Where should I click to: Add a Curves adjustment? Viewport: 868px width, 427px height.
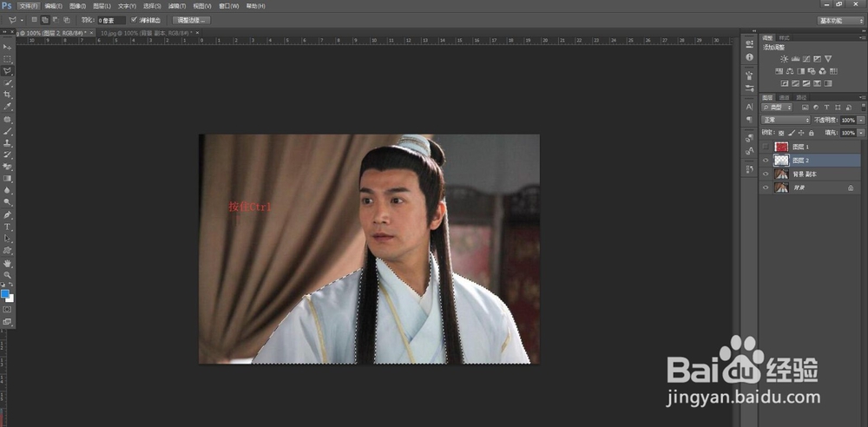click(x=806, y=59)
